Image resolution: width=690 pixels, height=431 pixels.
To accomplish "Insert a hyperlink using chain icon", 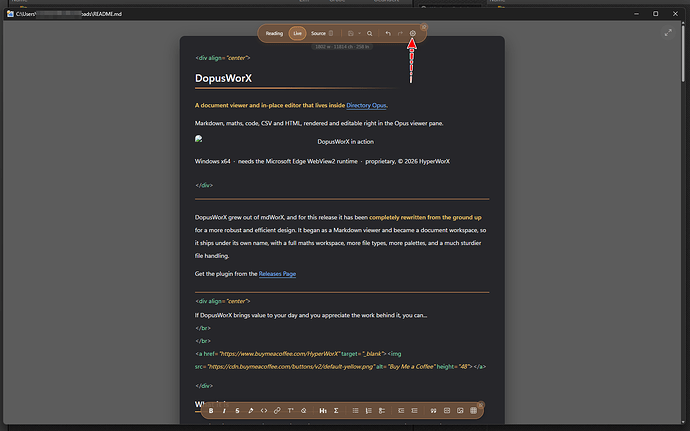I will click(x=277, y=410).
